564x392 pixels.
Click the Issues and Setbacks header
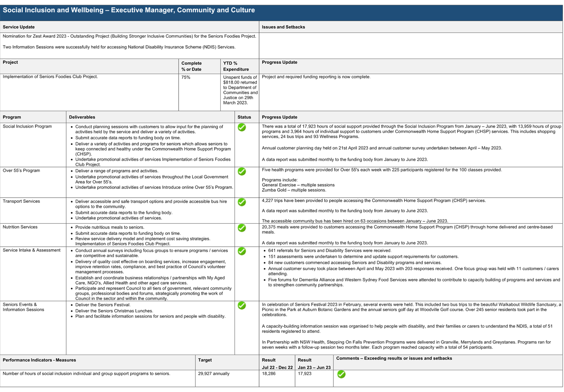pos(283,27)
